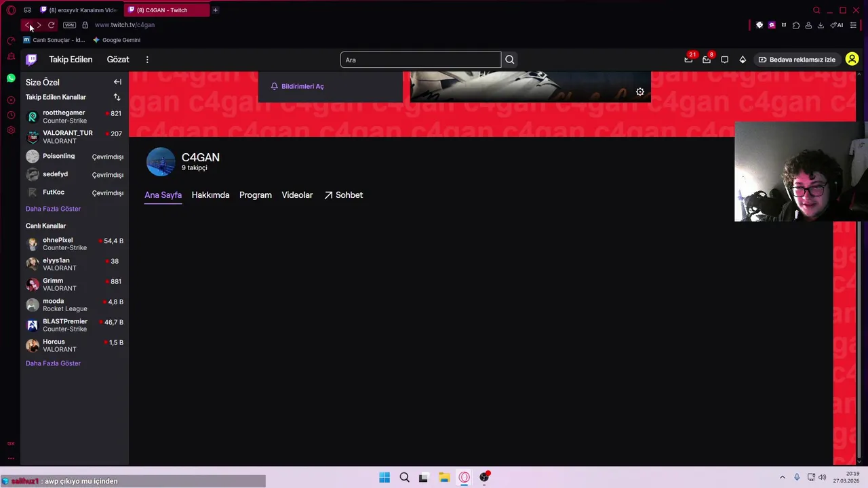868x488 pixels.
Task: Open Twitch notifications inbox with 21 badge
Action: (688, 60)
